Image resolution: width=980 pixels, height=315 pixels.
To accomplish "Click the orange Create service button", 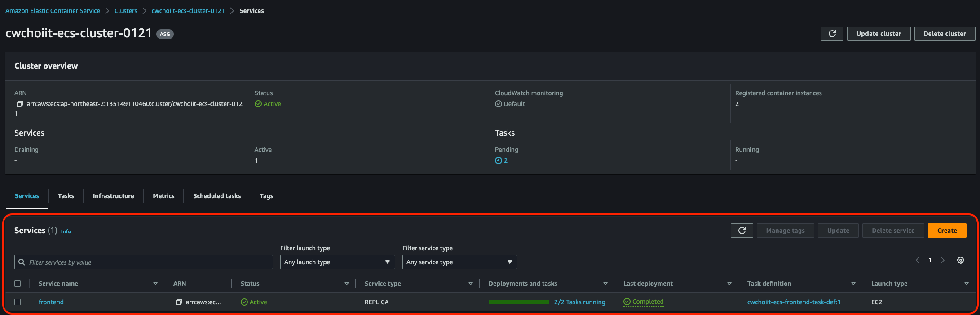I will [947, 231].
